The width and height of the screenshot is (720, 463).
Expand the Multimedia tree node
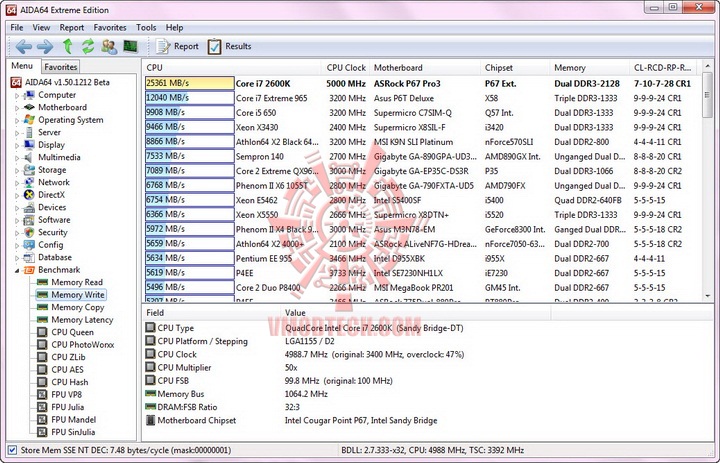click(x=17, y=158)
